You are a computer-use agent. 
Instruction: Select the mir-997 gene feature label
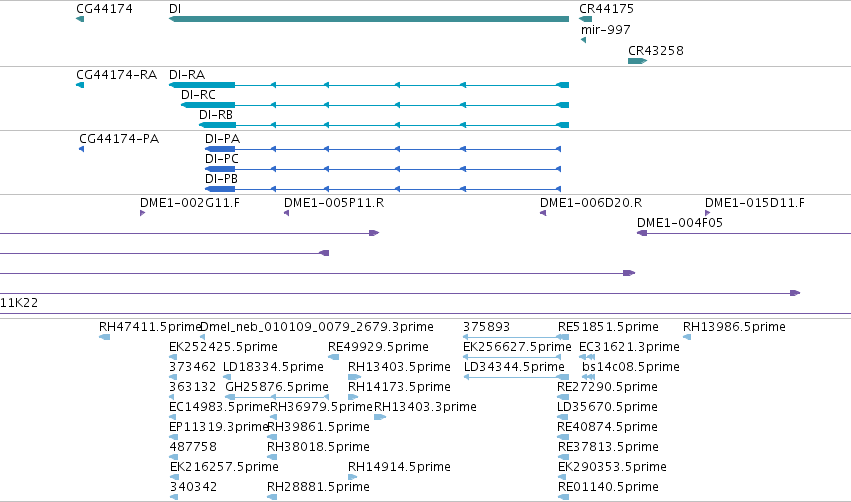click(605, 30)
